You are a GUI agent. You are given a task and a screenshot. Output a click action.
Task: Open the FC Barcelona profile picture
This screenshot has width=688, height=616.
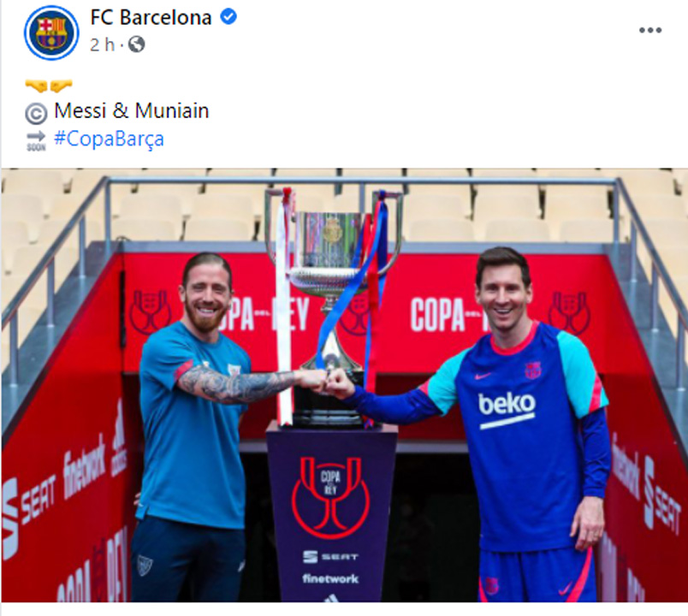(51, 33)
